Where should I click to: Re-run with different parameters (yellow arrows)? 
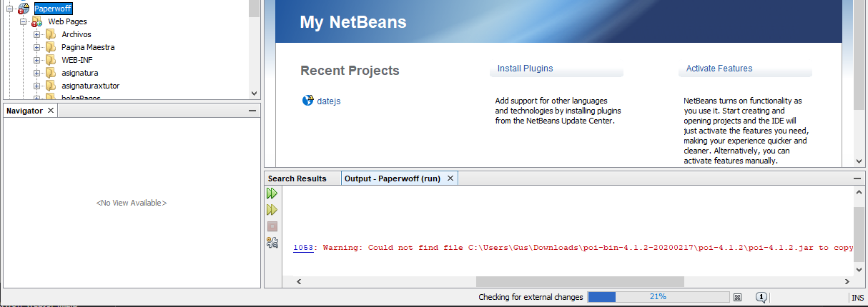272,210
